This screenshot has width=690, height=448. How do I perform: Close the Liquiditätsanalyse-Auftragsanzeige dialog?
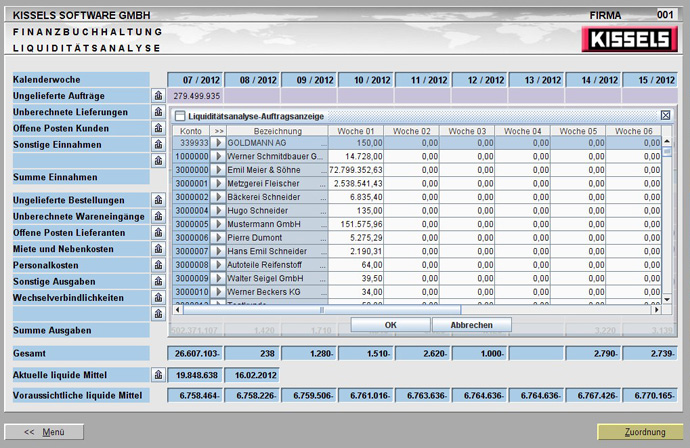[x=665, y=115]
